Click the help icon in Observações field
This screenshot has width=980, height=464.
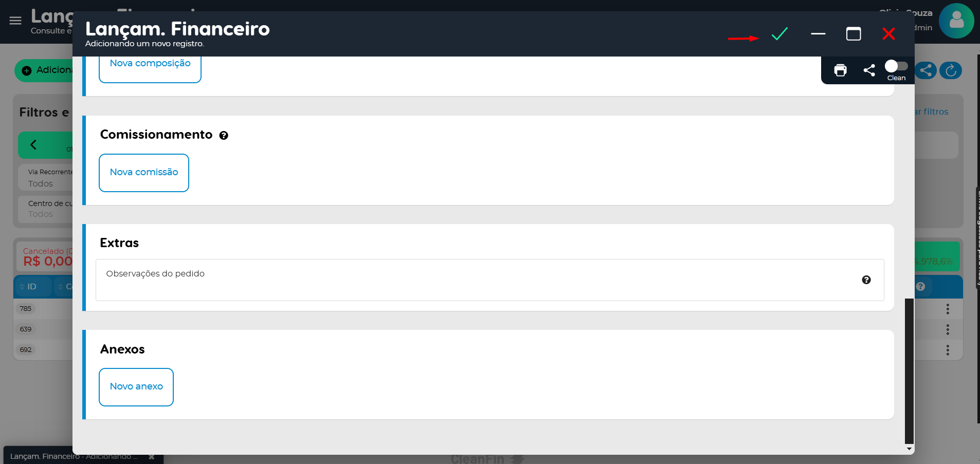(x=866, y=280)
